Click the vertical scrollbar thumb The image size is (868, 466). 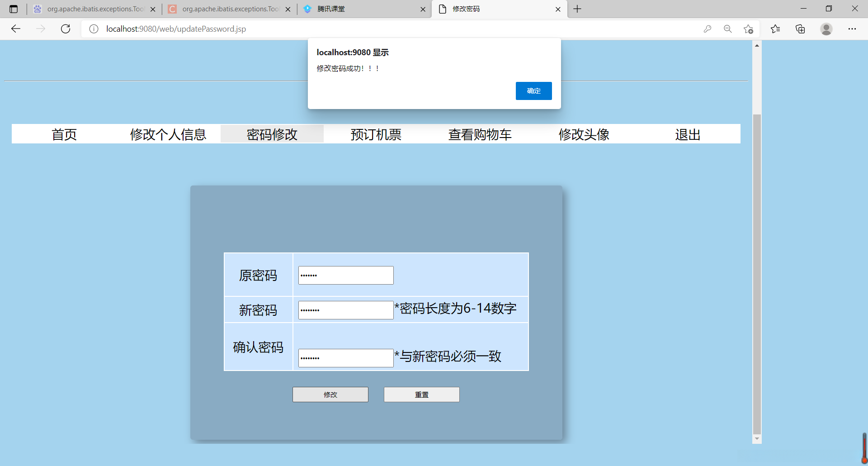tap(757, 274)
